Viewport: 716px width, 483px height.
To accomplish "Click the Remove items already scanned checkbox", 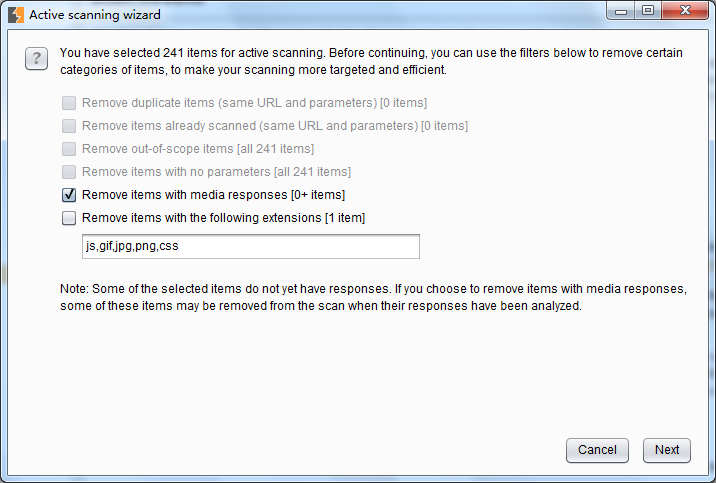I will pyautogui.click(x=69, y=126).
